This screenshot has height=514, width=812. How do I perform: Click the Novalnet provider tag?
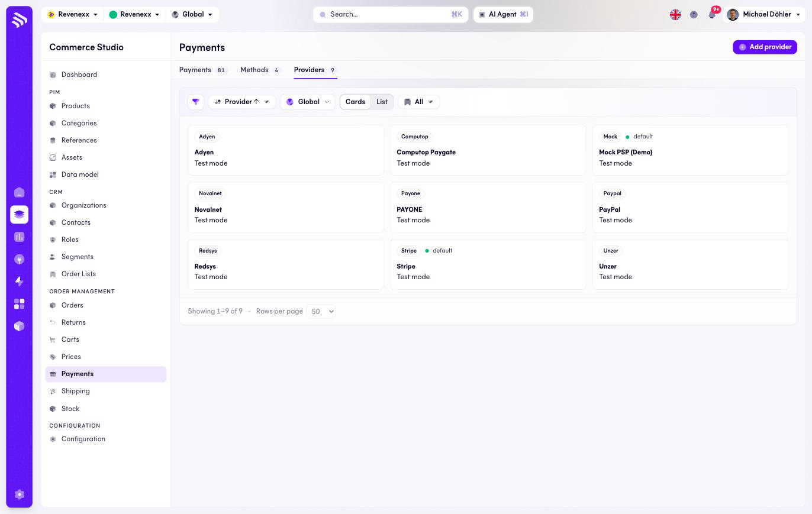point(211,193)
